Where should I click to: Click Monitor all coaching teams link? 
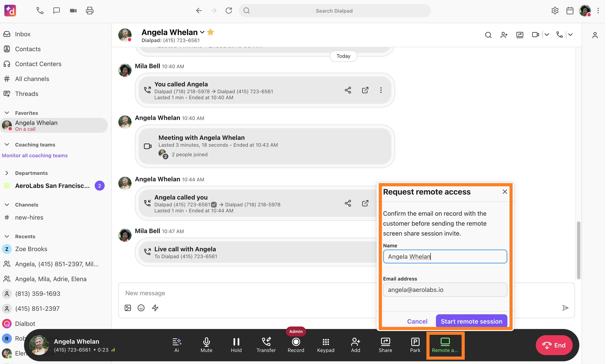point(35,156)
